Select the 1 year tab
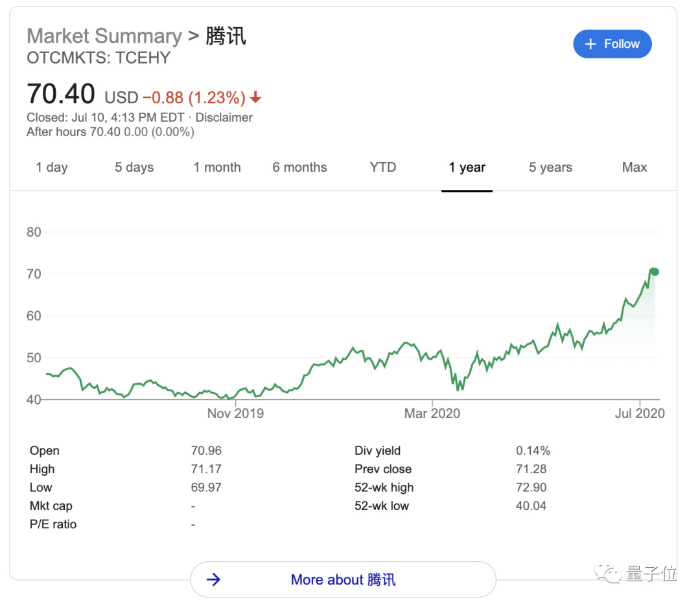This screenshot has height=604, width=700. click(467, 167)
